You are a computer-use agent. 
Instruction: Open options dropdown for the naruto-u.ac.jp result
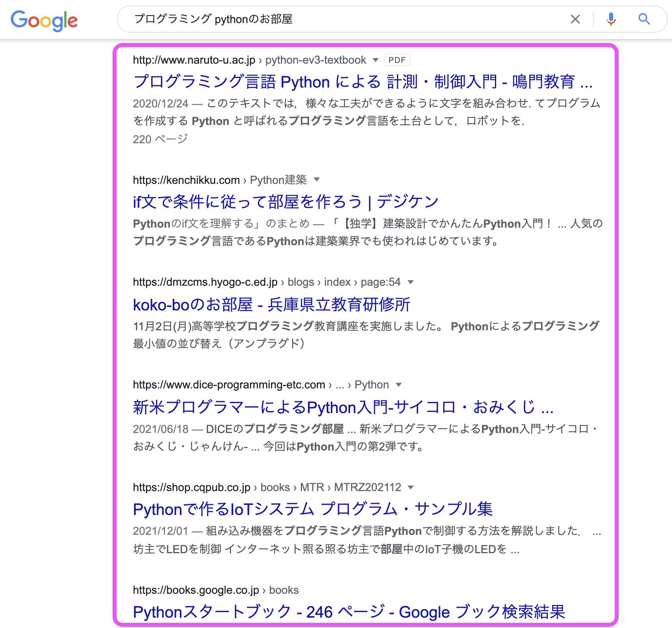tap(374, 60)
